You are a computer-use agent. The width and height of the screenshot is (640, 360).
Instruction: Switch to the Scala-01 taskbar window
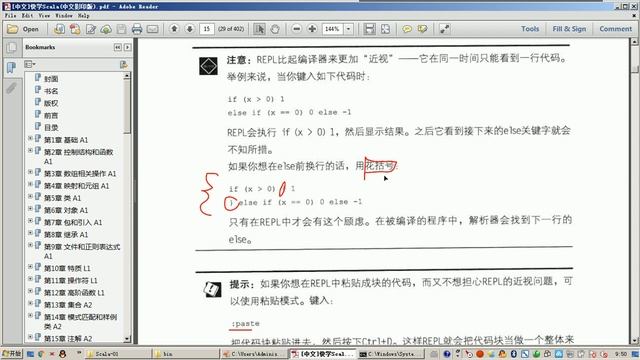coord(118,354)
